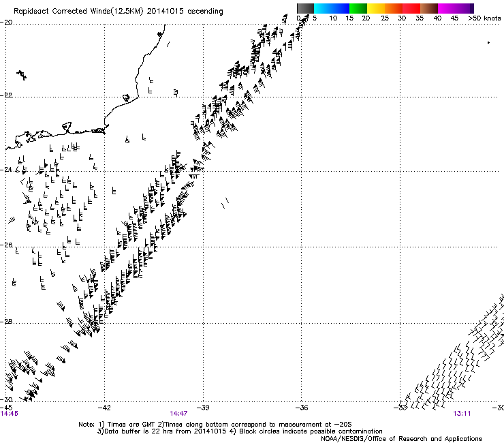Click the '>50 knots' scale label
Screen dimensions: 504x443
coord(484,18)
